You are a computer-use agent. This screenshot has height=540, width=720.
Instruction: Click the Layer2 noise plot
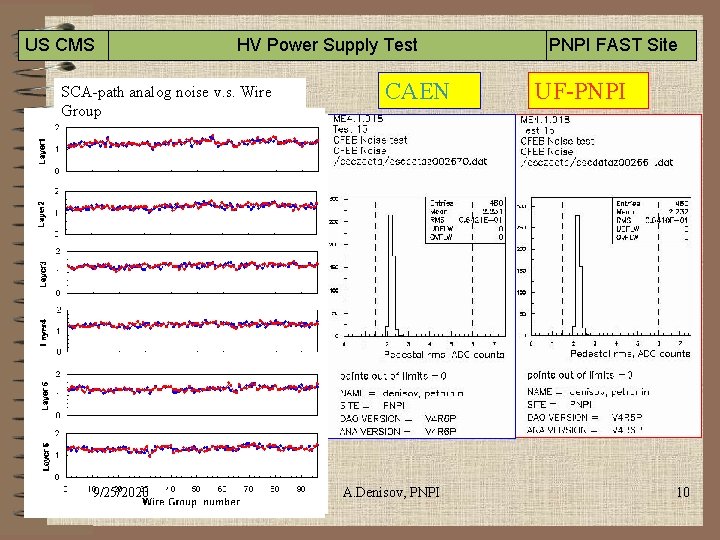[191, 213]
